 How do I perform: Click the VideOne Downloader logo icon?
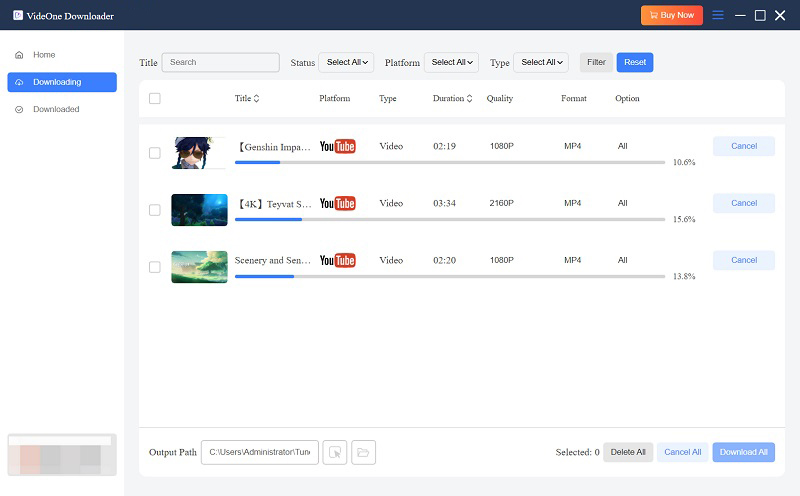coord(18,15)
